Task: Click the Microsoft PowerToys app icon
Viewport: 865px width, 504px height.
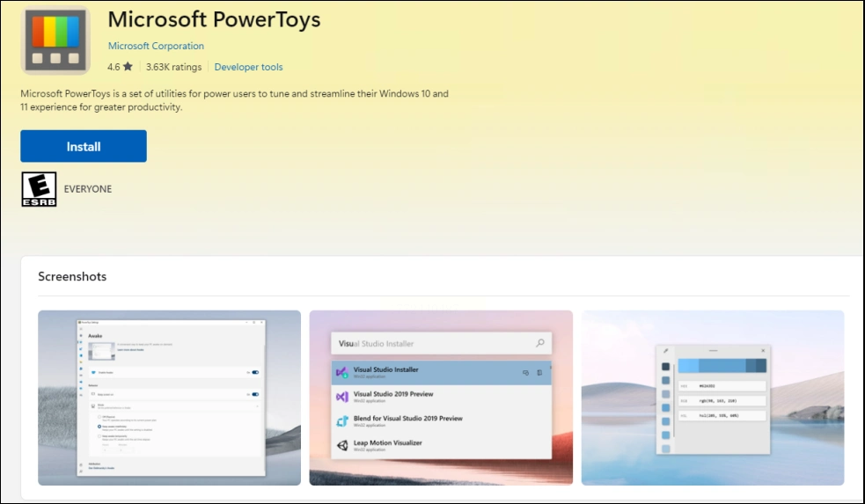Action: click(55, 40)
